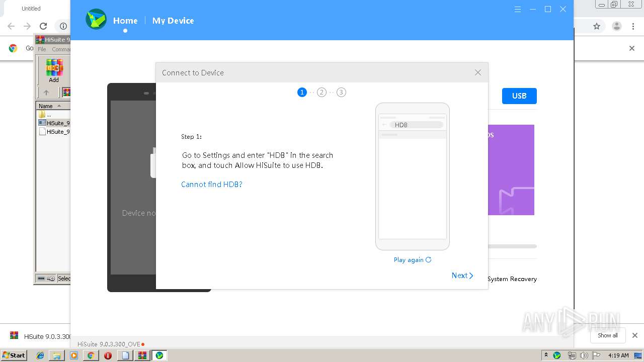
Task: Click the Chrome back arrow
Action: coord(11,26)
